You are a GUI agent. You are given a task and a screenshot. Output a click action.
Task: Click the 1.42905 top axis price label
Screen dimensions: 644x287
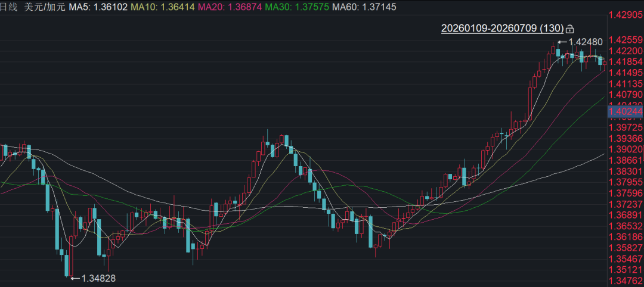(x=626, y=15)
